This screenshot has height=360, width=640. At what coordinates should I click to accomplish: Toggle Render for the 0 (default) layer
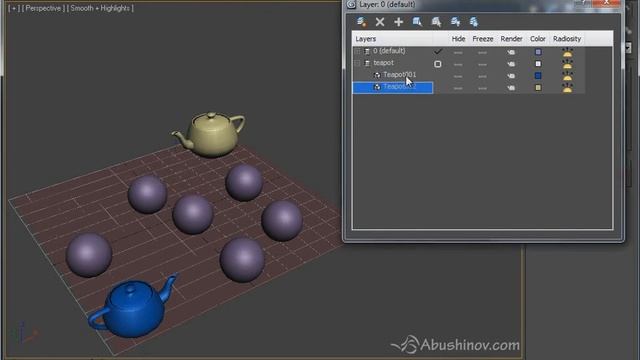[511, 52]
